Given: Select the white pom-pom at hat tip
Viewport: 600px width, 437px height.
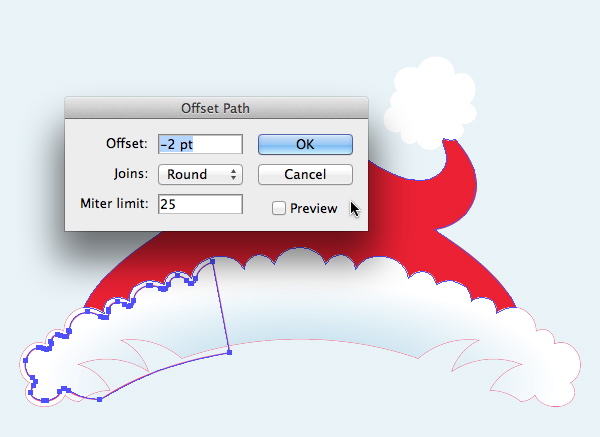Looking at the screenshot, I should point(430,102).
